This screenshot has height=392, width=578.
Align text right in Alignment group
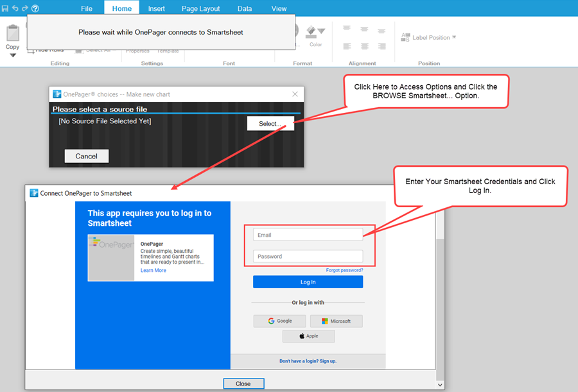pyautogui.click(x=382, y=46)
